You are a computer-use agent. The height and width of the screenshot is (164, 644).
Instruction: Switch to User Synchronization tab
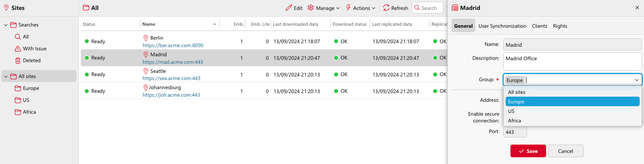(502, 26)
